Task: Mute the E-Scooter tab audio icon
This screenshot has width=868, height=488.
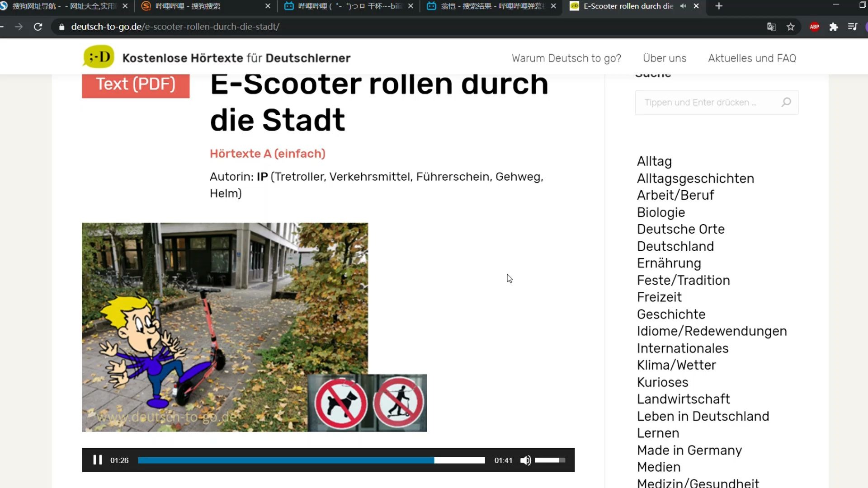Action: (683, 6)
